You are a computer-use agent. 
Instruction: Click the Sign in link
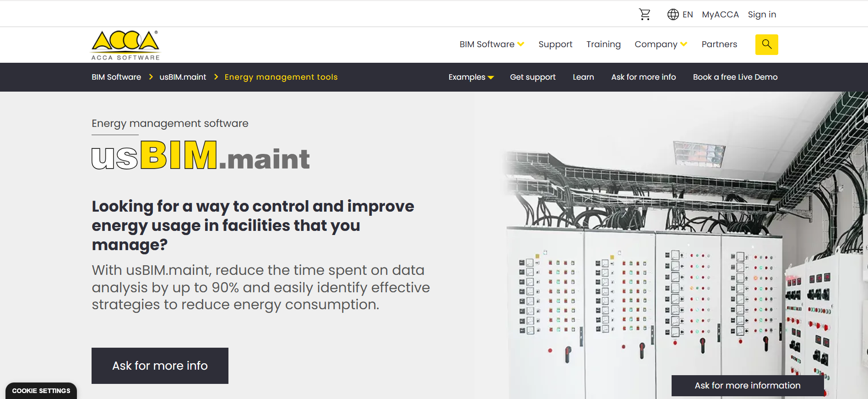point(762,15)
